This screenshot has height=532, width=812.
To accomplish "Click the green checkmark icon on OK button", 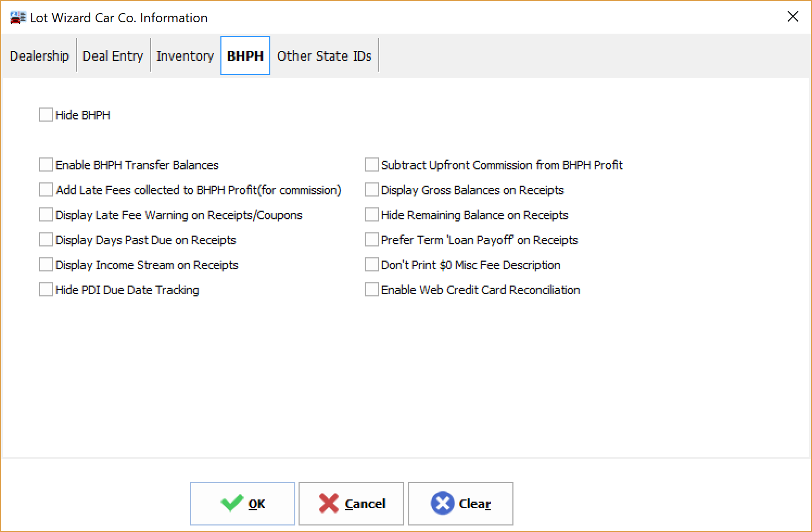I will tap(232, 503).
